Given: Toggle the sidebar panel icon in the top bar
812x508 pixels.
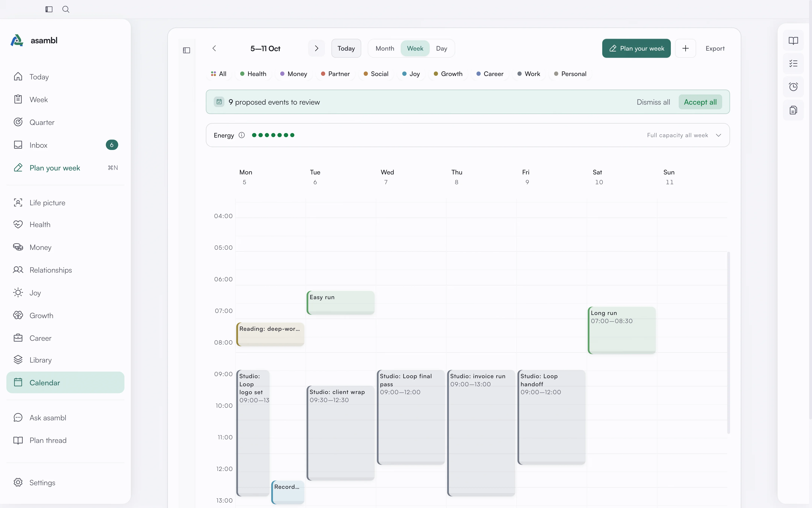Looking at the screenshot, I should [49, 9].
